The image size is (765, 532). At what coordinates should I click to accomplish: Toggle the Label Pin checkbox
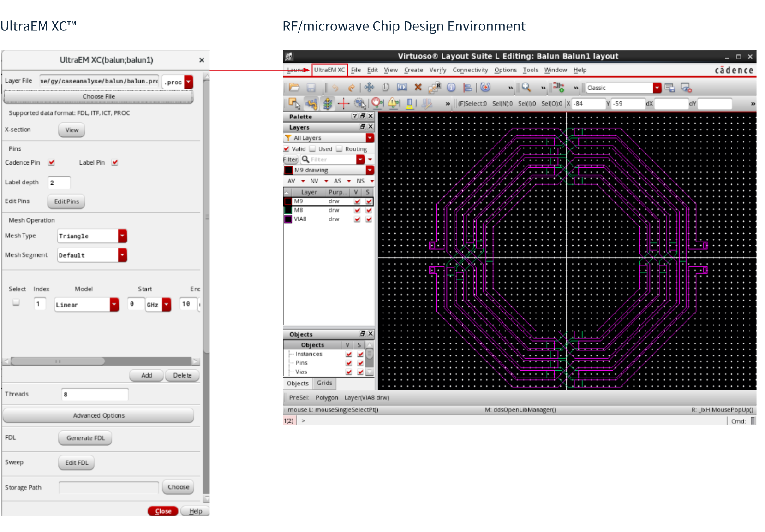pos(115,162)
